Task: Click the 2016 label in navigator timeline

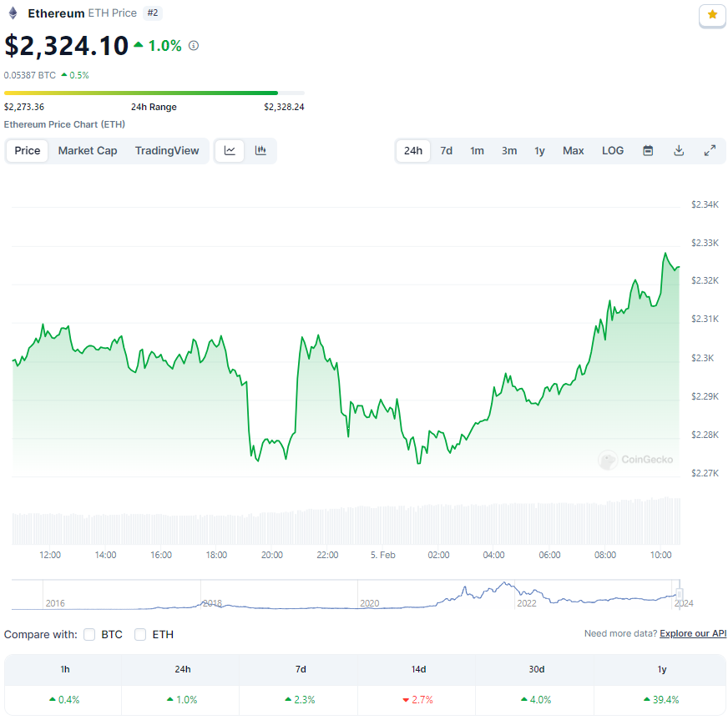Action: coord(55,603)
